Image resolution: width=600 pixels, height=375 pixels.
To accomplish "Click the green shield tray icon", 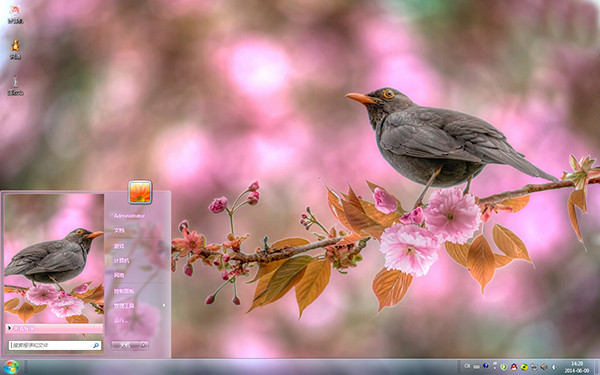I will [x=504, y=367].
